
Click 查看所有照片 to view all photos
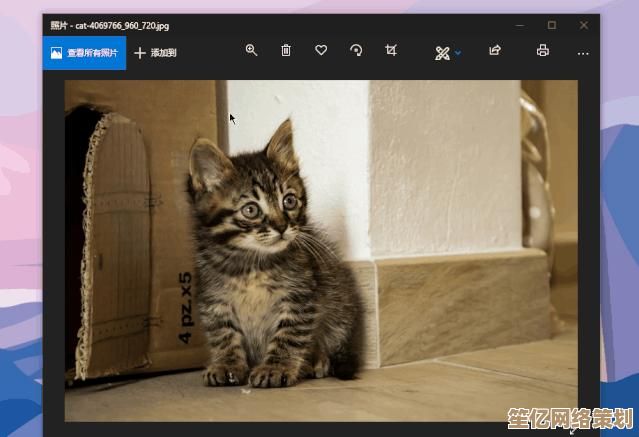(92, 53)
